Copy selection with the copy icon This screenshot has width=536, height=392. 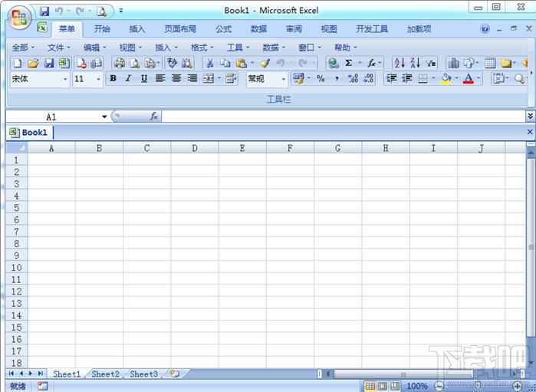click(225, 63)
